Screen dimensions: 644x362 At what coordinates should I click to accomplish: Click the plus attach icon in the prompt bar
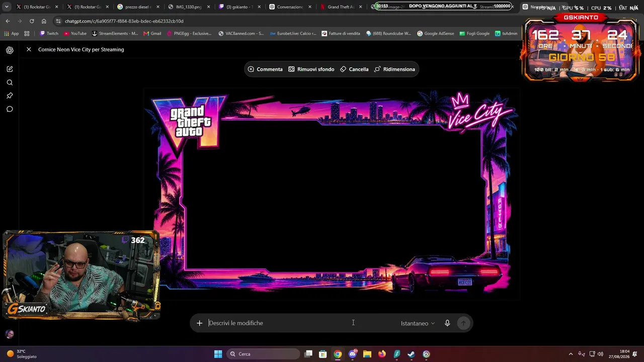199,323
